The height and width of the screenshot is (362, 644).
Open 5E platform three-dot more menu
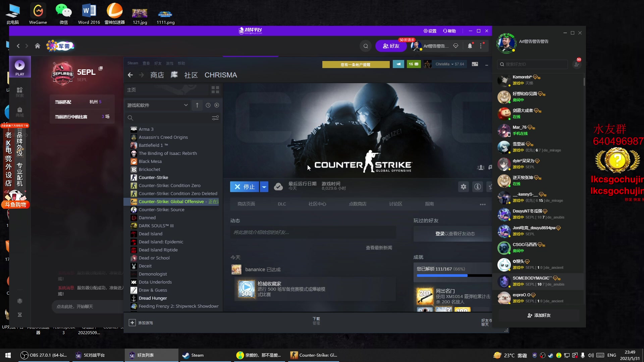(481, 46)
